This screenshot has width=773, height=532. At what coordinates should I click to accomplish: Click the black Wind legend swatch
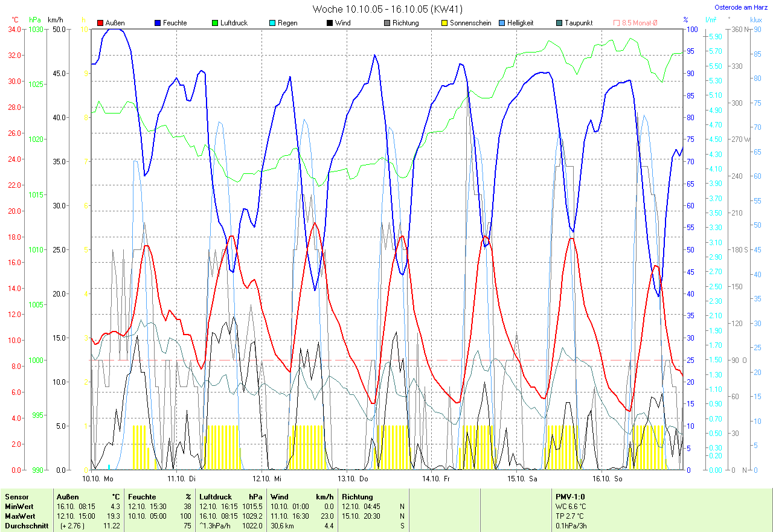pos(330,23)
